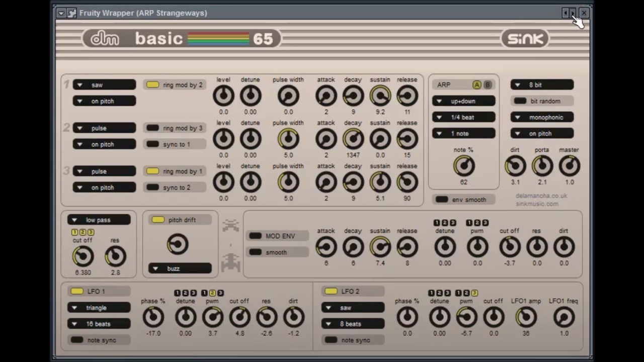Screen dimensions: 644x362
Task: Click the upper space invader icon
Action: click(x=231, y=225)
